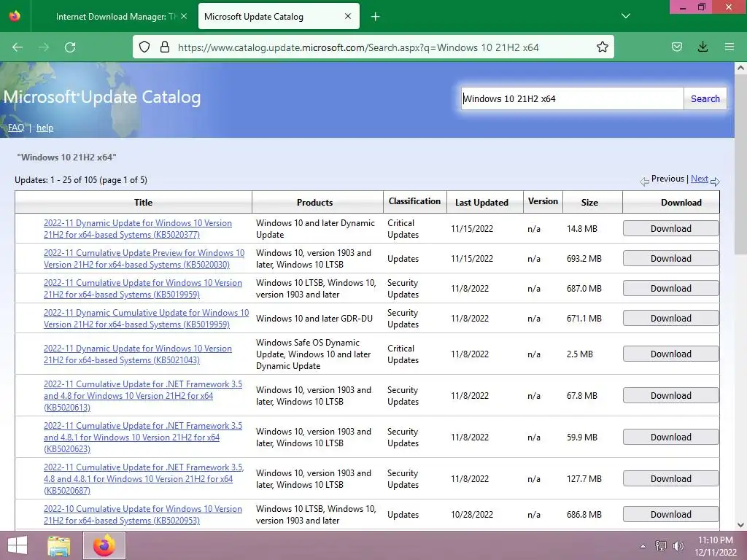Focus the catalog search text box
This screenshot has width=747, height=560.
point(572,98)
